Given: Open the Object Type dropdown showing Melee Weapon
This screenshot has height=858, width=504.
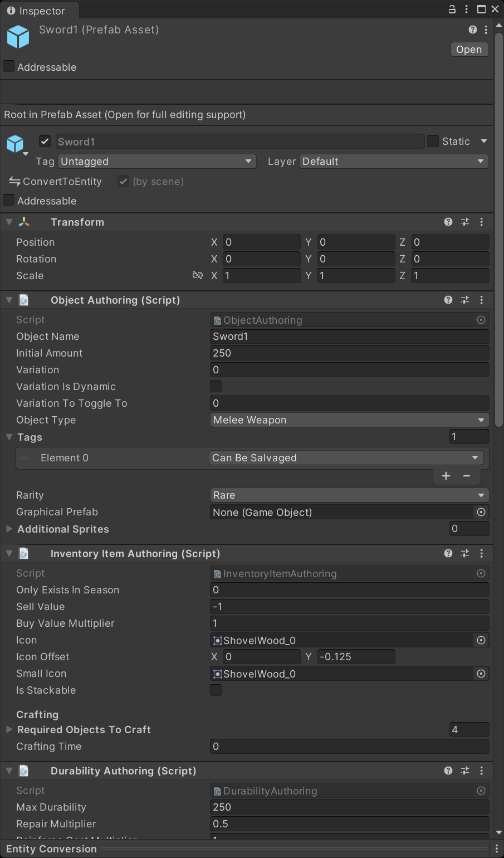Looking at the screenshot, I should click(349, 420).
